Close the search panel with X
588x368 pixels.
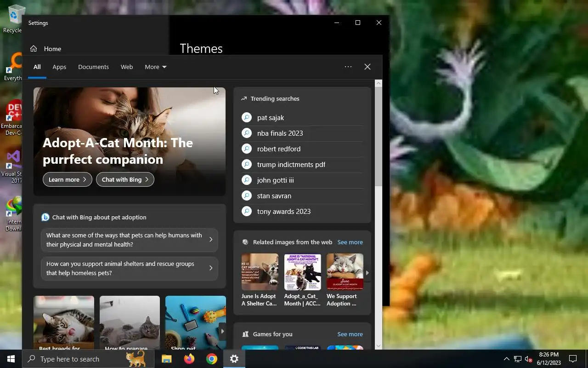click(x=367, y=67)
